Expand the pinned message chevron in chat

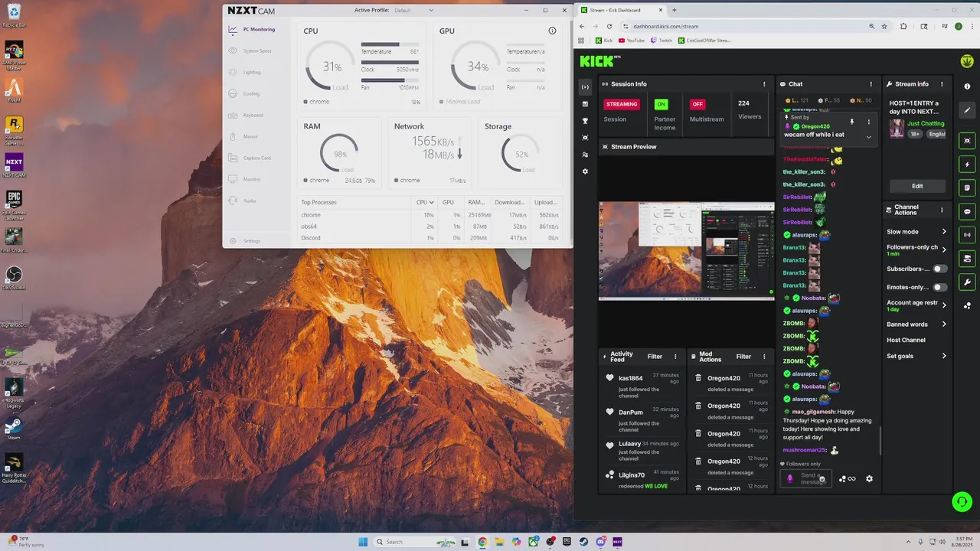(868, 137)
